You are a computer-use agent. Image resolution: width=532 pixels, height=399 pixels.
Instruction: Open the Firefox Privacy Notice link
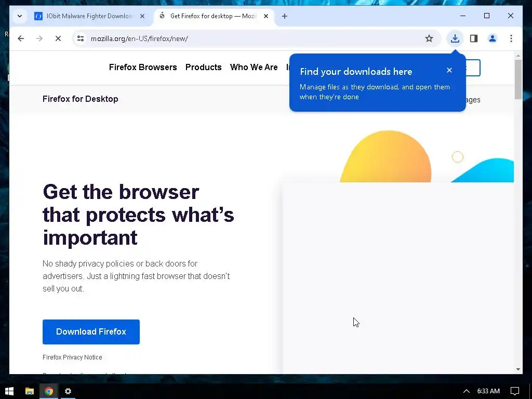tap(72, 357)
